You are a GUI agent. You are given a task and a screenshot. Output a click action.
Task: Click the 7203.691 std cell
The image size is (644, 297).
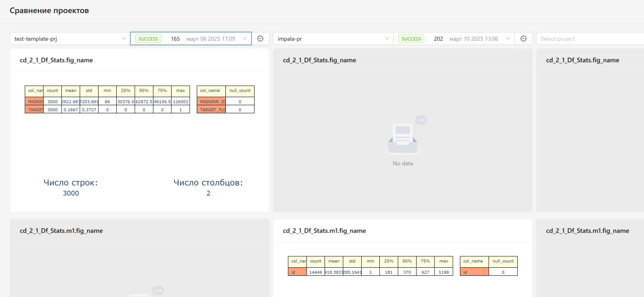(89, 101)
